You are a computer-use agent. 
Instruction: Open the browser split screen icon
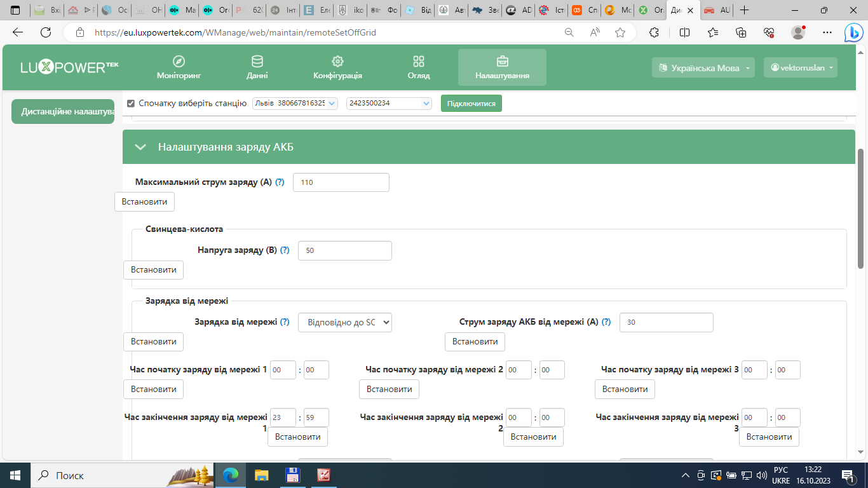[684, 32]
